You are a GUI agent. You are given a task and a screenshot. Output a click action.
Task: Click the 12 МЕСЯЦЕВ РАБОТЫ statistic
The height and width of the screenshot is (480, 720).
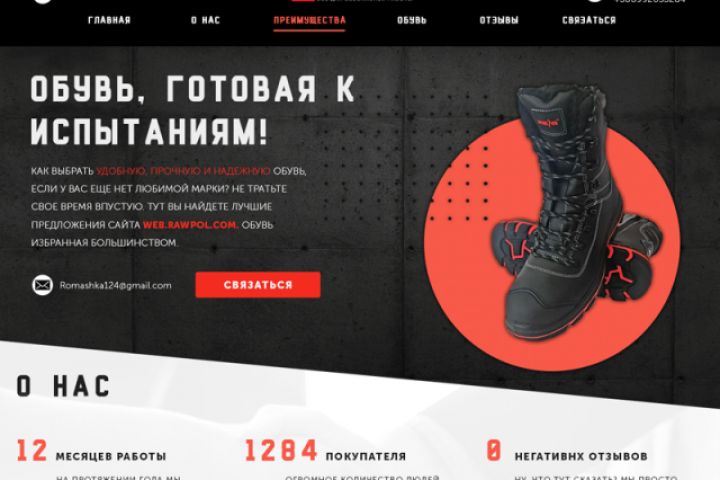[x=91, y=451]
